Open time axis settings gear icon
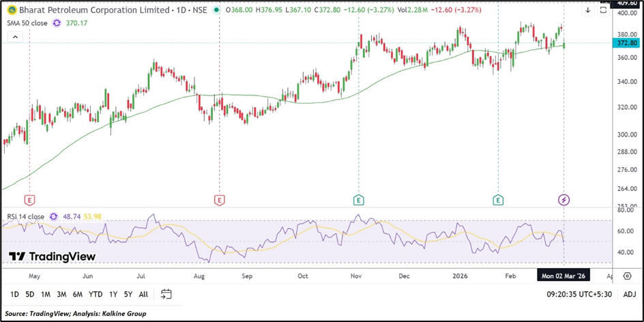Viewport: 644px width, 322px height. click(x=627, y=275)
